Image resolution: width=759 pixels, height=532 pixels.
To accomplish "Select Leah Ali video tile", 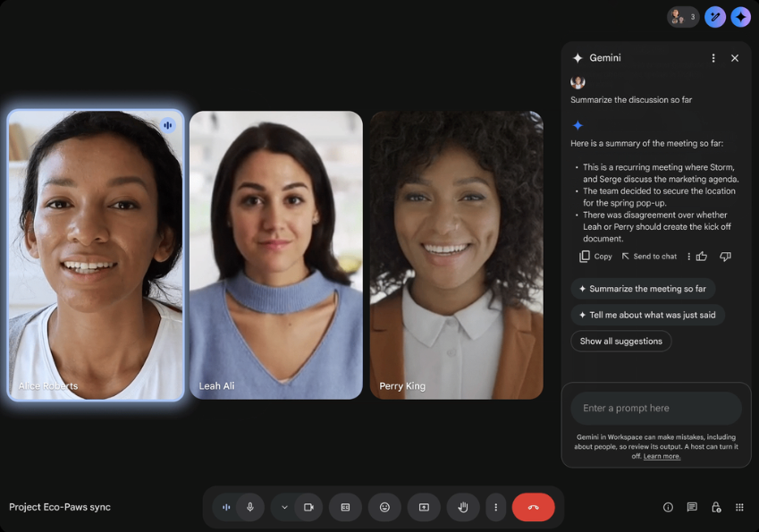I will 276,255.
